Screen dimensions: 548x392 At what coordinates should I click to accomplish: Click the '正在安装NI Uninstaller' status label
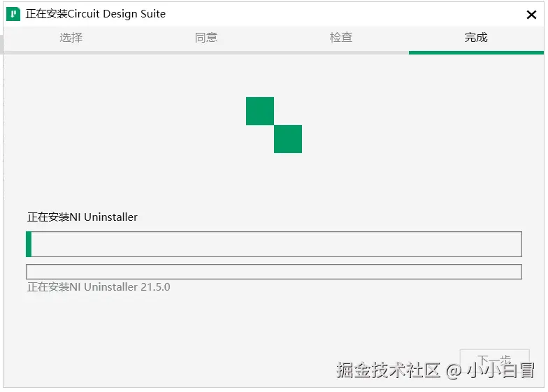[82, 217]
